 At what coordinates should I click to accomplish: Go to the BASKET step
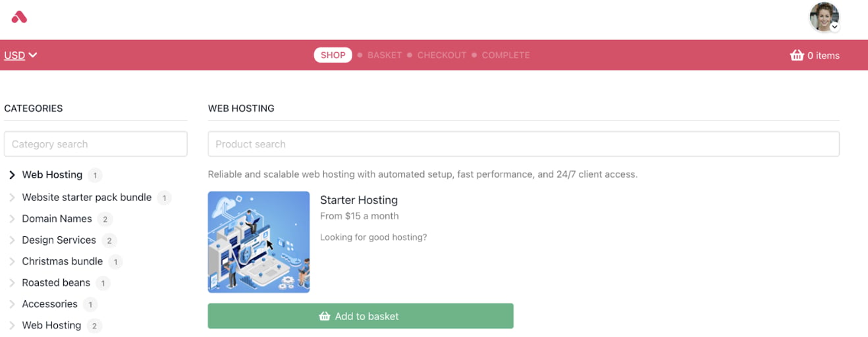click(385, 55)
